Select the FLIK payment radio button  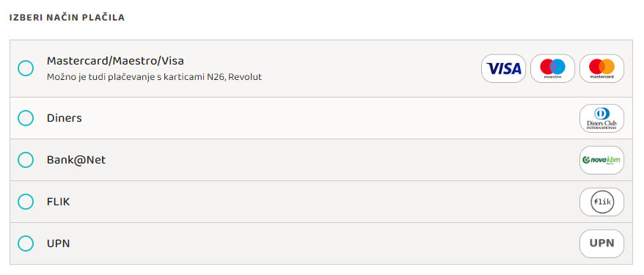26,202
